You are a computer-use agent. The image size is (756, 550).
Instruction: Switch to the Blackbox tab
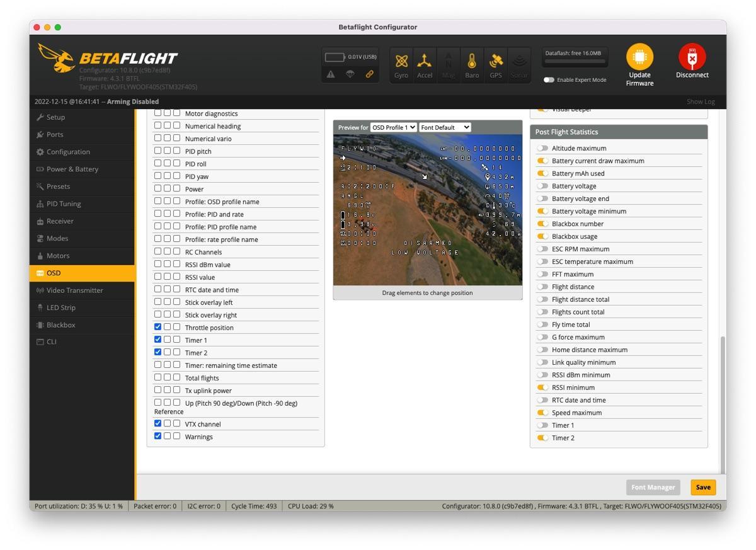82,325
